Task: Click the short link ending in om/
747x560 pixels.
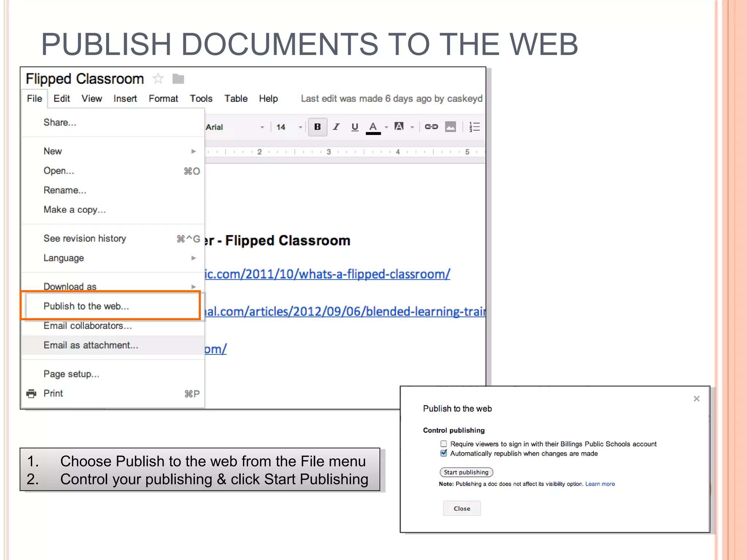Action: pos(216,349)
